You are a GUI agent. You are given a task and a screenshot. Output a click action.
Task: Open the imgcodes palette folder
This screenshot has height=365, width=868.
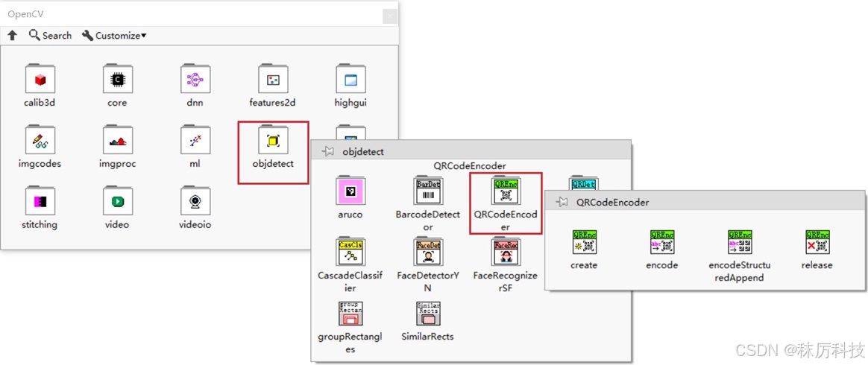click(x=40, y=141)
